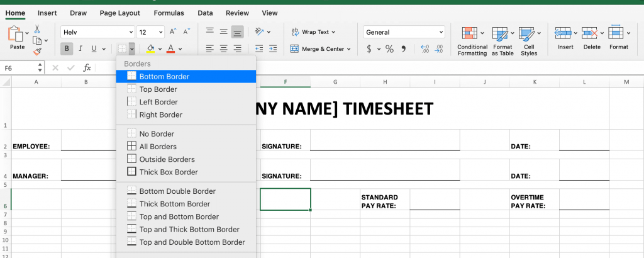Decrease indent icon
Screen dimensions: 644x258
click(259, 49)
